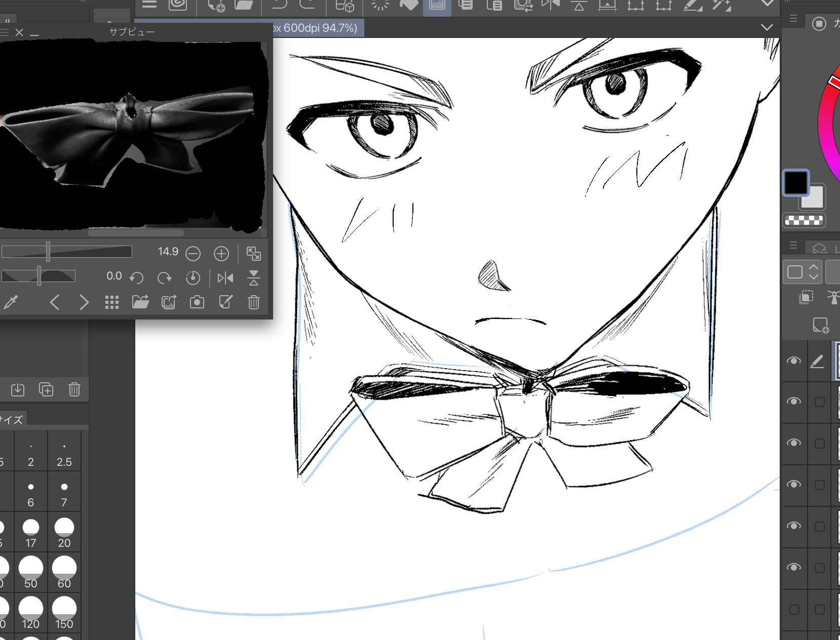Open the Sub View image list grid
The width and height of the screenshot is (840, 640).
[x=111, y=302]
